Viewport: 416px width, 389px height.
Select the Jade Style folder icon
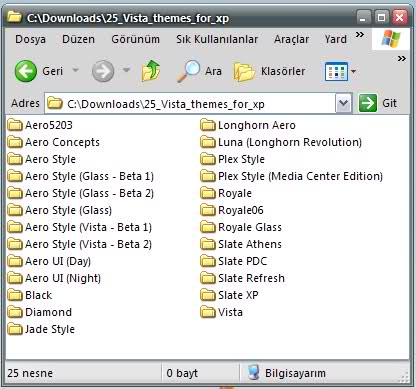(x=15, y=329)
